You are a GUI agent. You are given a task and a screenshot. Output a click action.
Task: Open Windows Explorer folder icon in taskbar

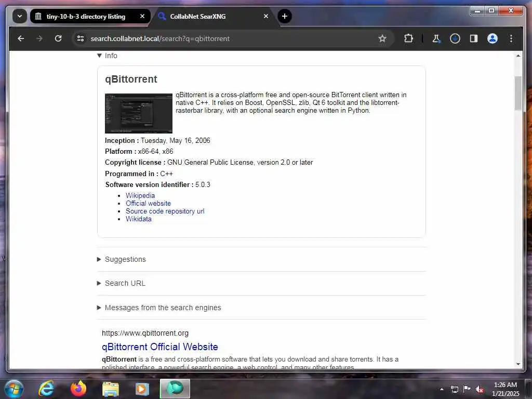click(111, 390)
